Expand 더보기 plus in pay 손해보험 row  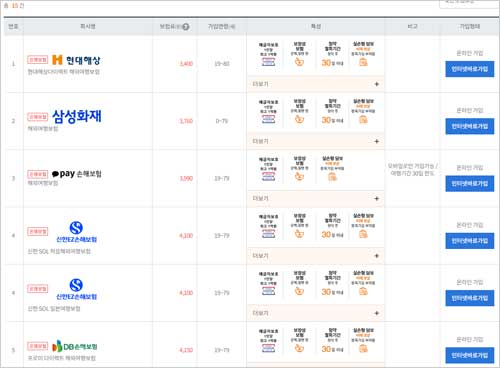coord(377,199)
